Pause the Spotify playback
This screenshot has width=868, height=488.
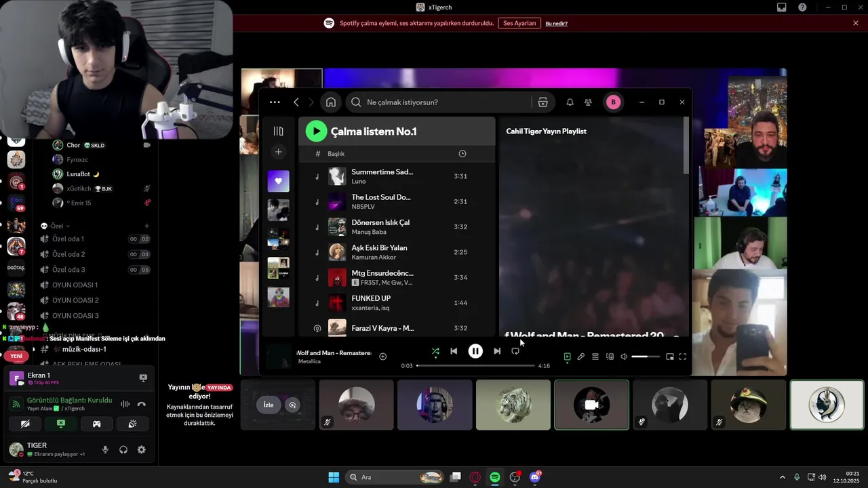click(x=475, y=351)
